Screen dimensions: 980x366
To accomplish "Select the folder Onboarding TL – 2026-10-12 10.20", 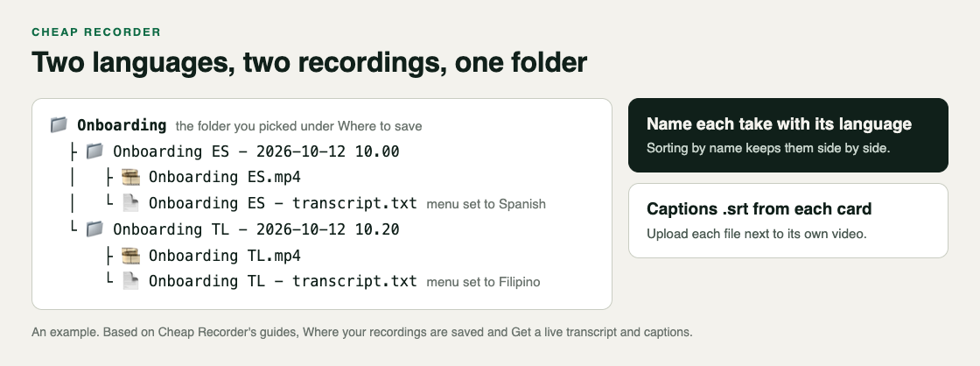I will (256, 229).
